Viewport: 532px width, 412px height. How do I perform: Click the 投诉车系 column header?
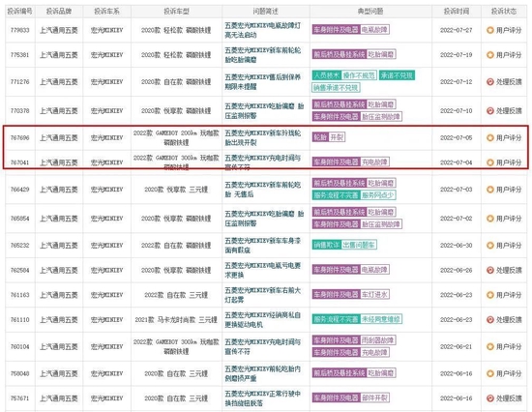coord(106,12)
